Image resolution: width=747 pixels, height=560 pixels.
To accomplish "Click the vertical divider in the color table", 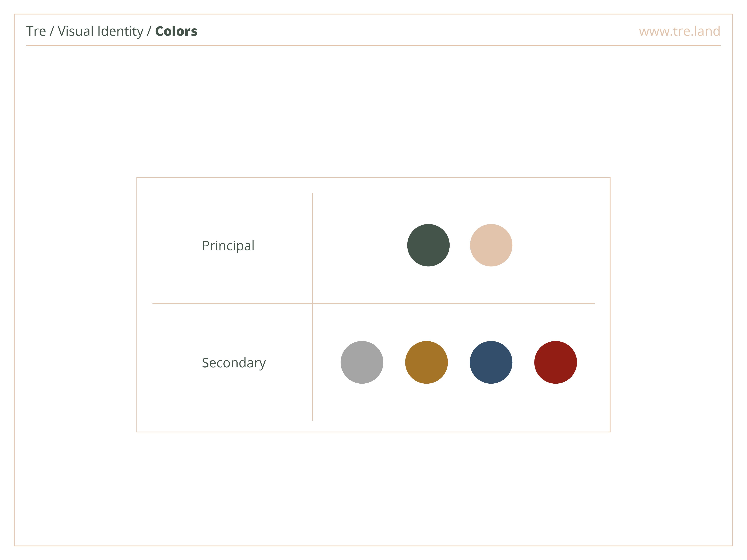I will click(x=312, y=250).
